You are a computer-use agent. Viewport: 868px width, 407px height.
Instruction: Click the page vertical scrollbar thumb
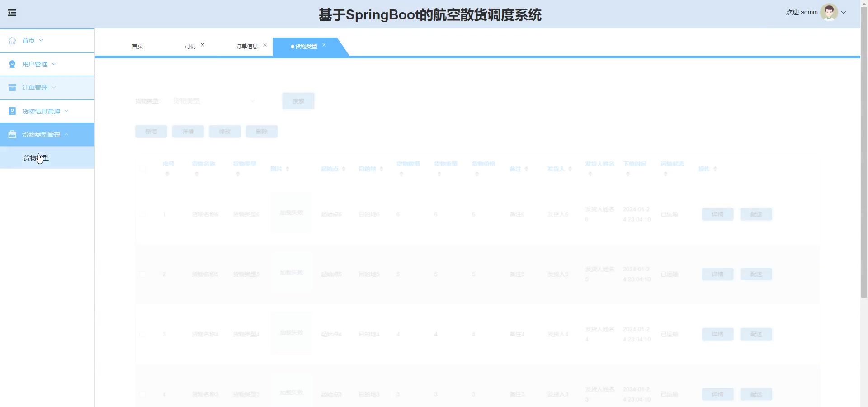pos(864,151)
